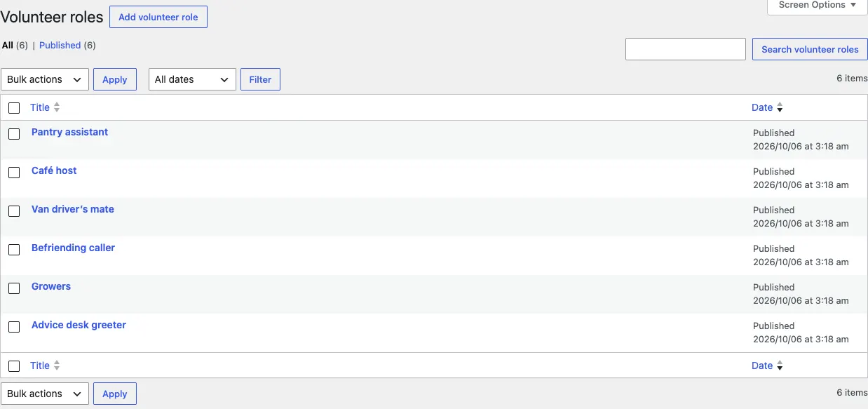Toggle the select-all checkbox in the table footer
The image size is (868, 409).
tap(14, 366)
